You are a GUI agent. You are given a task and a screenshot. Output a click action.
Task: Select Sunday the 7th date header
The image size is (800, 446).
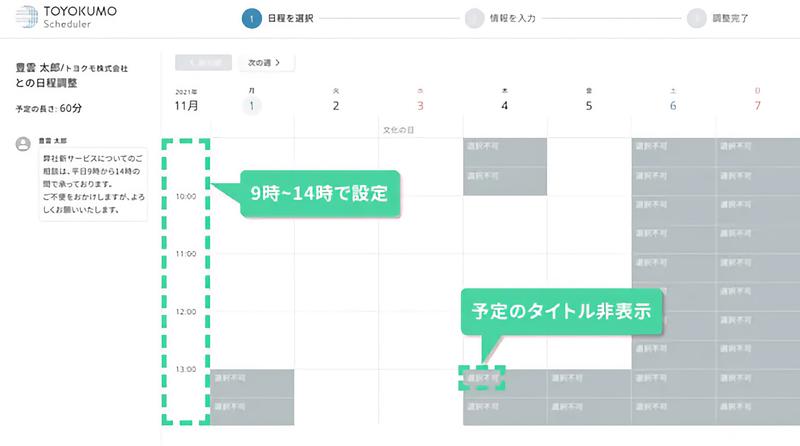(757, 106)
